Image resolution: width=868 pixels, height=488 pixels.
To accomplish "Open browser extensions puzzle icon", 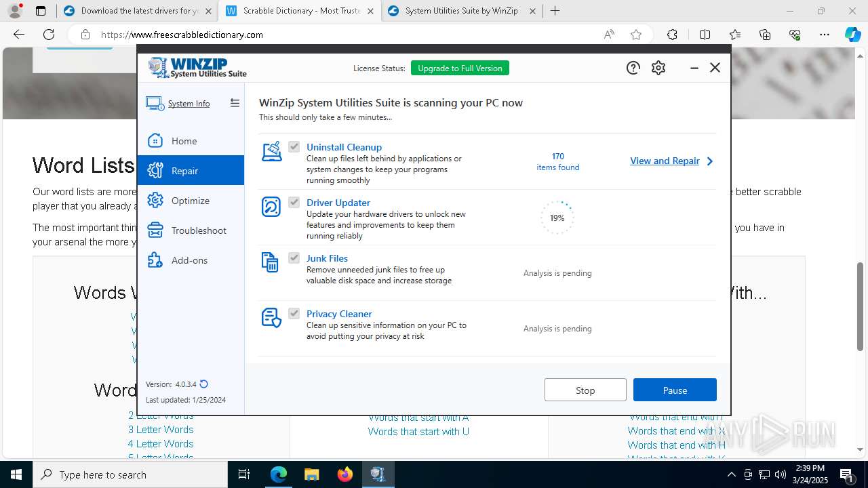I will 672,35.
